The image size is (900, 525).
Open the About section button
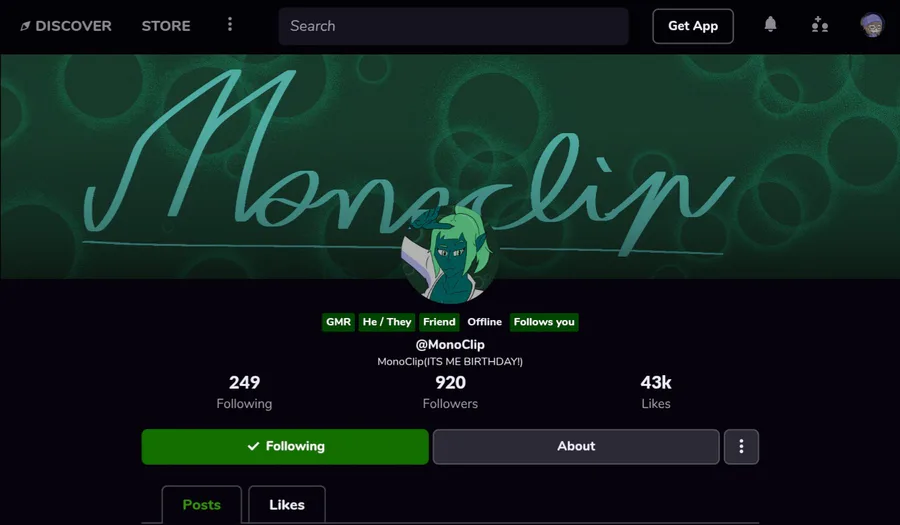pyautogui.click(x=576, y=446)
